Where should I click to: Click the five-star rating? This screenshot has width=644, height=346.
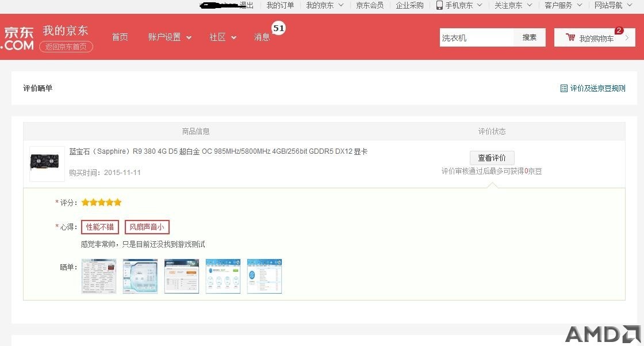[101, 203]
